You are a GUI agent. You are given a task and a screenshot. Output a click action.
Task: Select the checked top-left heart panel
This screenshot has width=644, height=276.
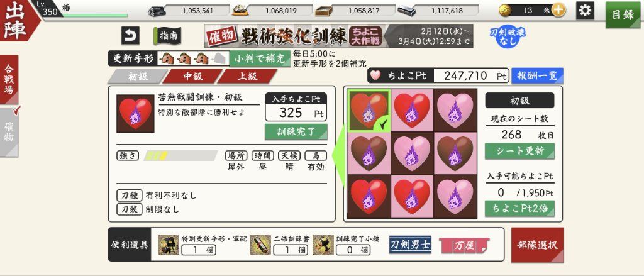369,110
